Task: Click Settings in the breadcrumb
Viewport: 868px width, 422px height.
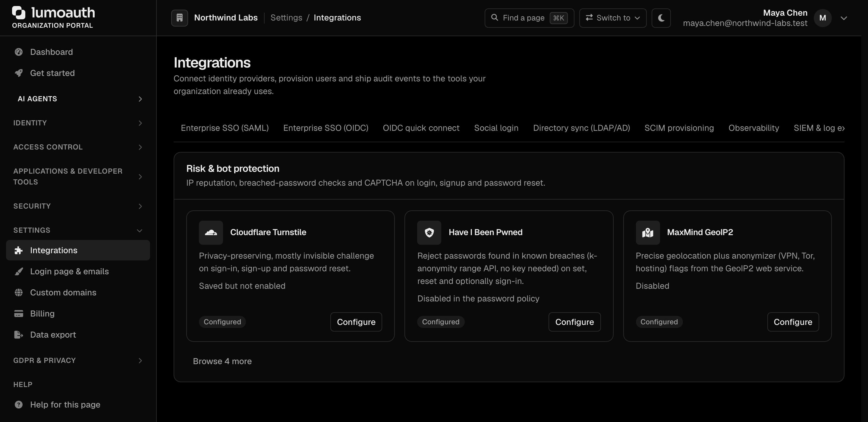Action: click(286, 17)
